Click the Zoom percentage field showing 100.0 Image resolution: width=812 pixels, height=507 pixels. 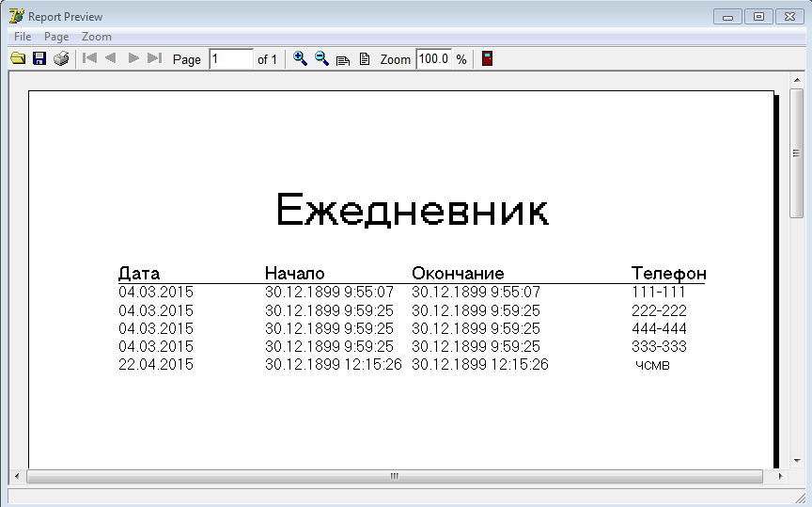coord(433,59)
